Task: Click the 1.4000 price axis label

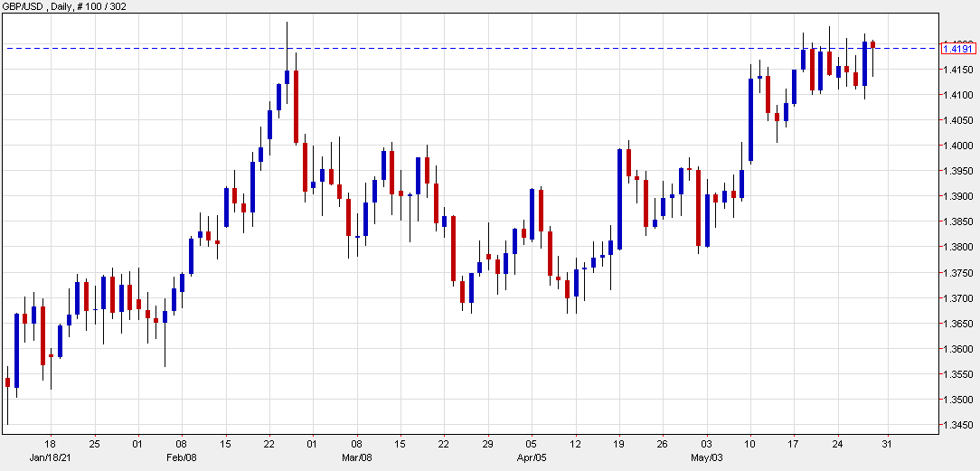Action: 957,146
